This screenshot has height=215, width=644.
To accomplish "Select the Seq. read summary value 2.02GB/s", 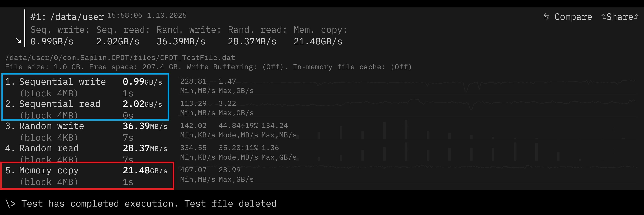I will [x=118, y=41].
